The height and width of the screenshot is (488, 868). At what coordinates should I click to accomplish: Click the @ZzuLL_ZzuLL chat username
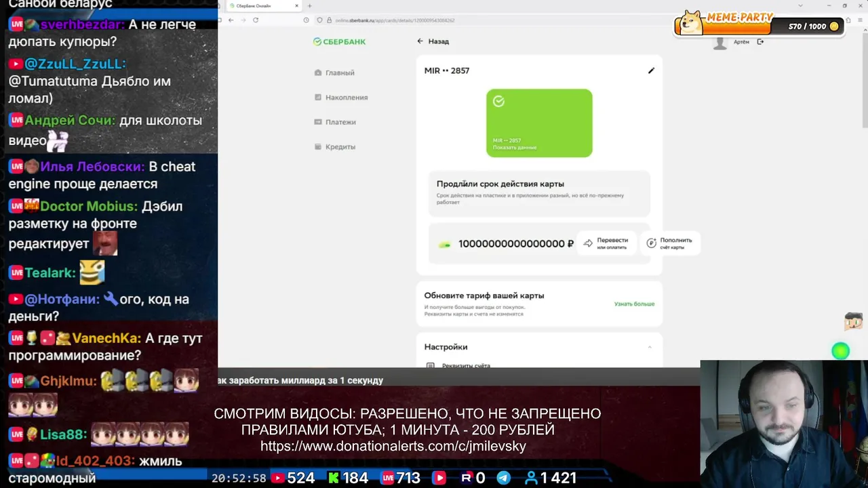[x=75, y=64]
